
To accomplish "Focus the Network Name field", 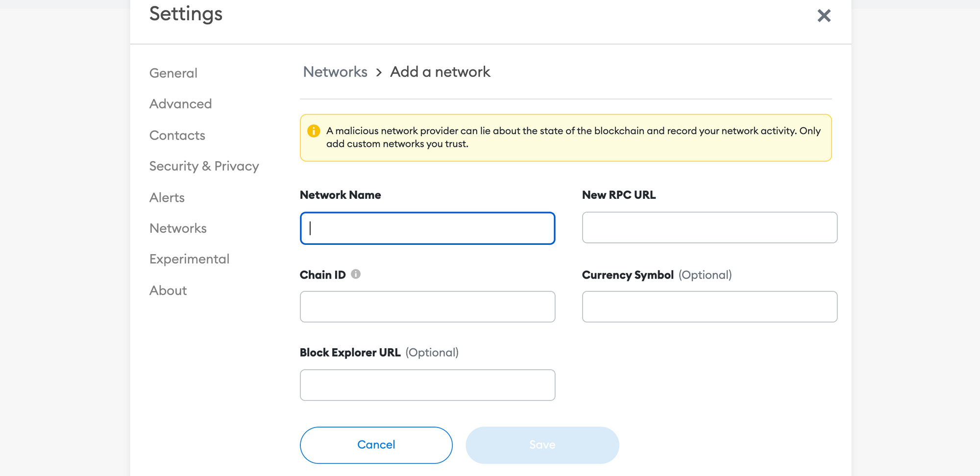I will click(x=427, y=228).
